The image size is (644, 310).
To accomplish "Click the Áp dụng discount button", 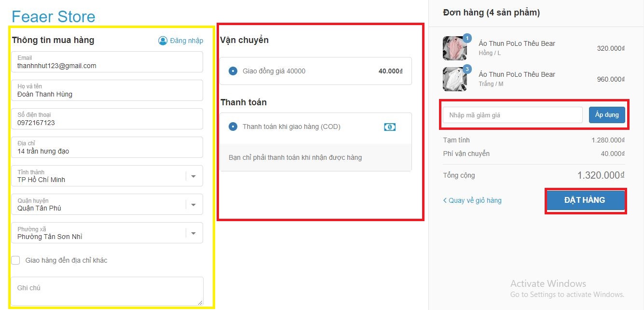I will [x=607, y=115].
